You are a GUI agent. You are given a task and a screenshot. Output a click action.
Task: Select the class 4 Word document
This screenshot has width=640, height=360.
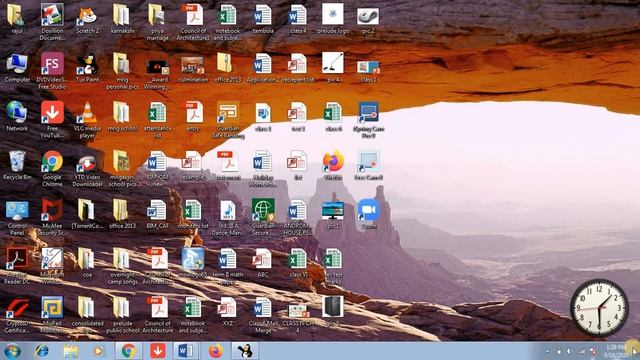tap(298, 20)
